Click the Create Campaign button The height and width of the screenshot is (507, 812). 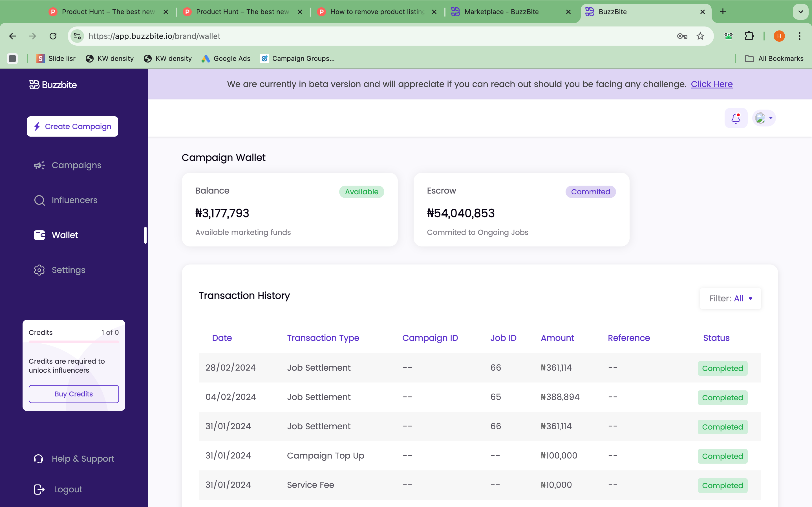pyautogui.click(x=72, y=126)
